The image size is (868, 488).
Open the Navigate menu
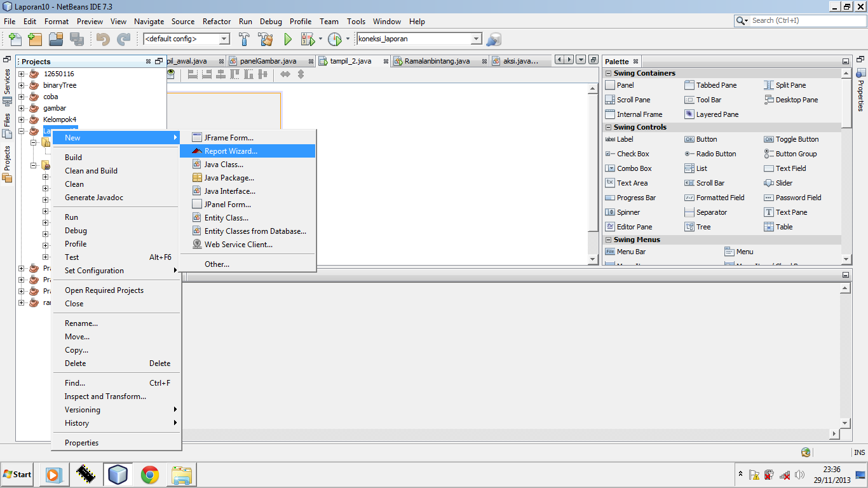149,21
